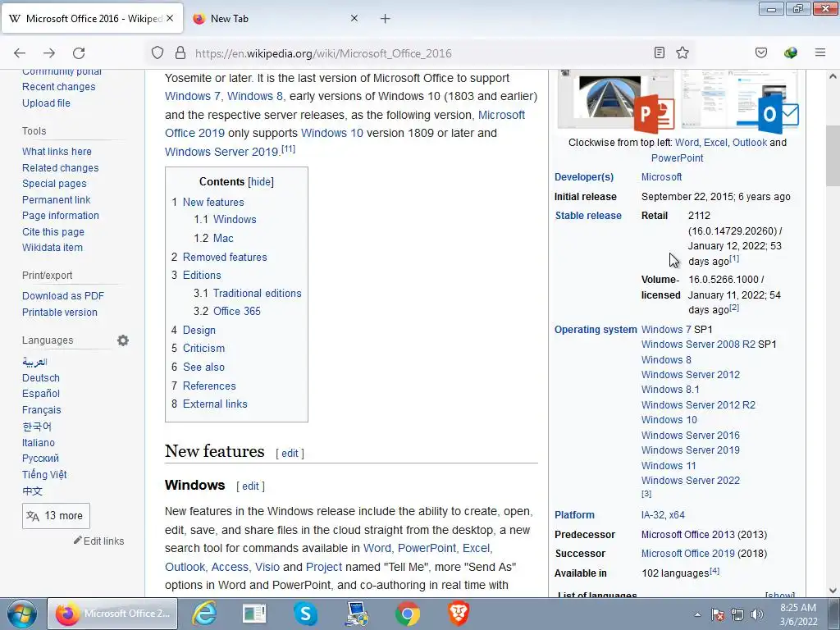
Task: Select the Microsoft Office 2016 Wikipedia tab
Action: click(92, 18)
